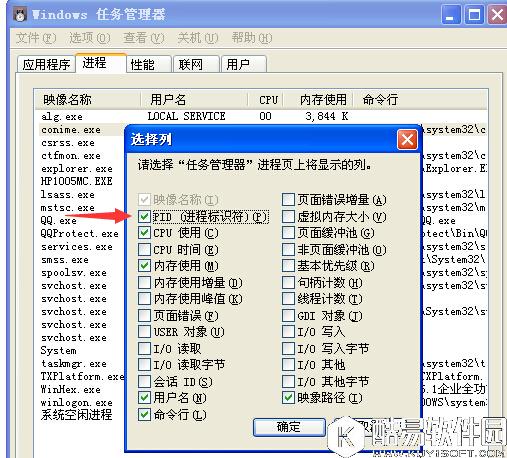Image resolution: width=507 pixels, height=458 pixels.
Task: Select the QQProtect.exe process
Action: [79, 233]
